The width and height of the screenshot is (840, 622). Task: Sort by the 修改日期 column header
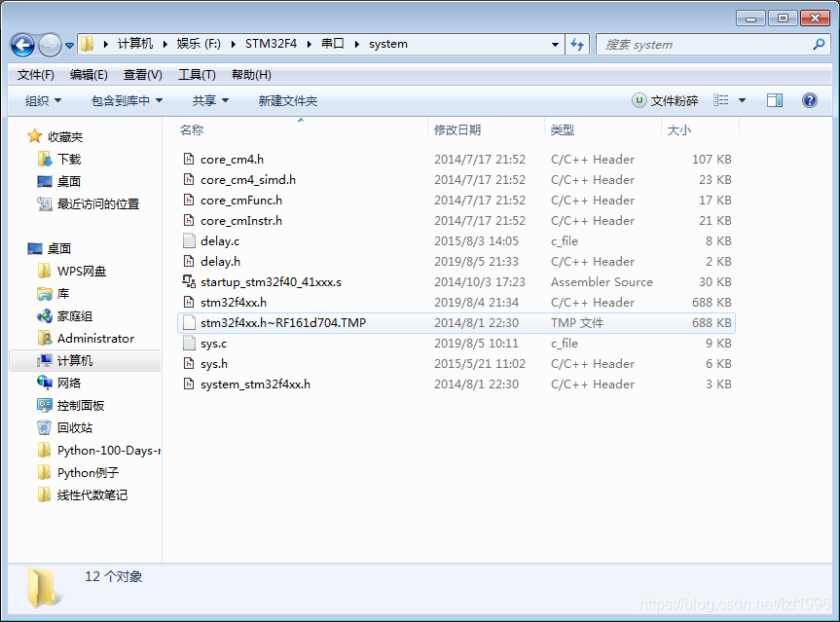(457, 129)
